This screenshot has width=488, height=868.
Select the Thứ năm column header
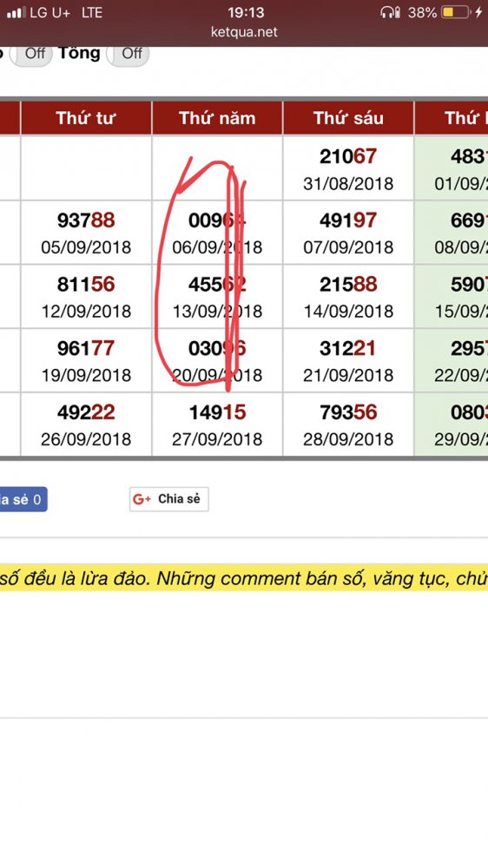217,118
